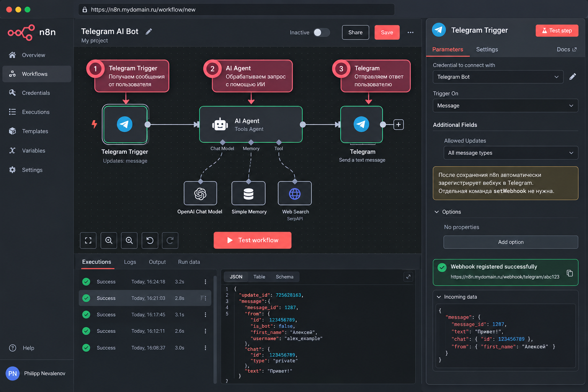The width and height of the screenshot is (588, 392).
Task: Click the Share button
Action: click(x=355, y=33)
